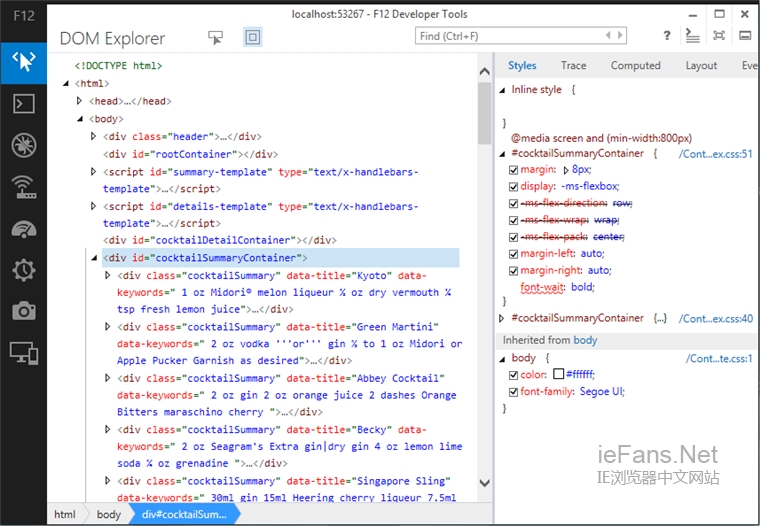Viewport: 760px width, 526px height.
Task: Uncheck the margin-left auto checkbox
Action: pos(513,254)
